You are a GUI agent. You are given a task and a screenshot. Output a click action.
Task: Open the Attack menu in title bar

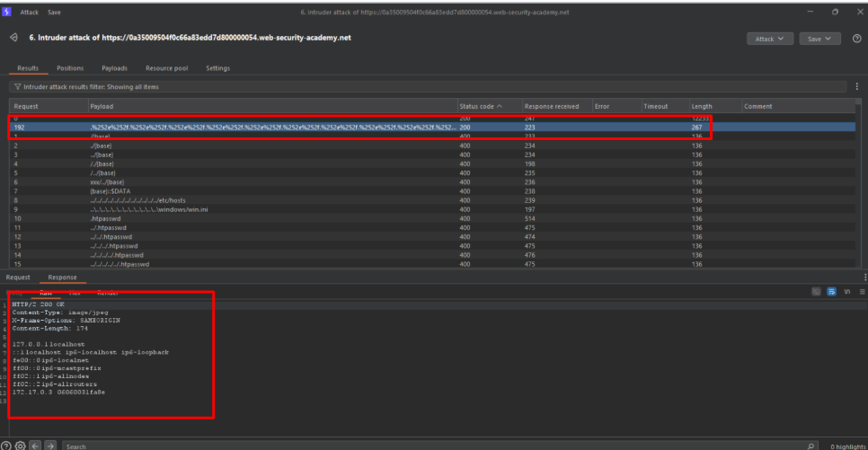29,12
